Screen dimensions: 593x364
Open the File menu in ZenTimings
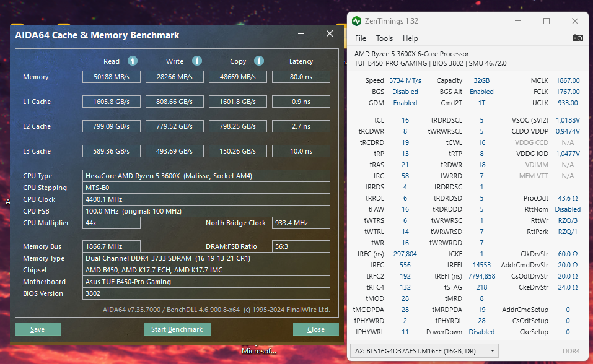361,38
